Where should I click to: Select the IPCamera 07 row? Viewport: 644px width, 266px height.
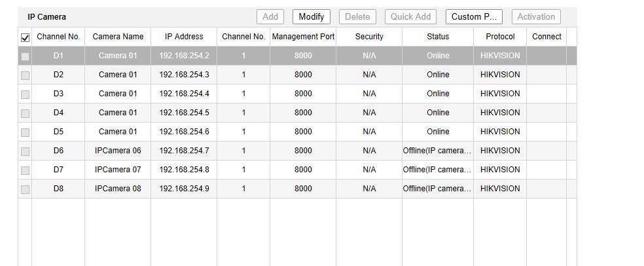coord(118,170)
